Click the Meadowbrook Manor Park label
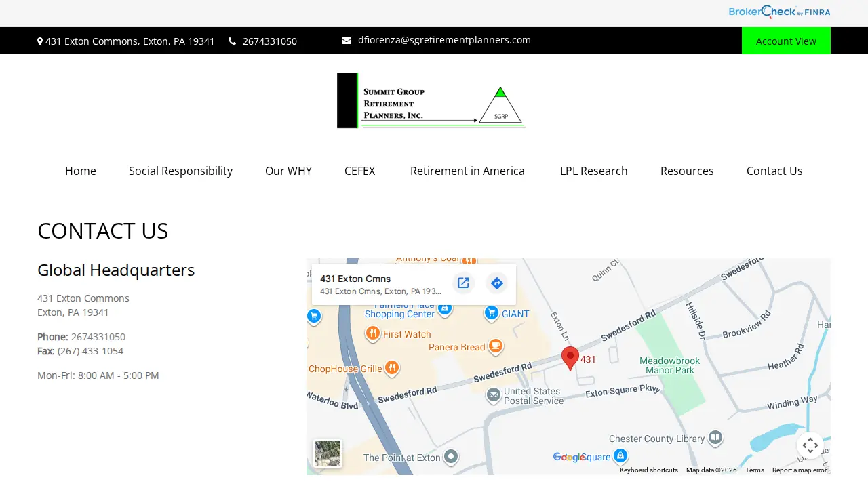 click(x=670, y=365)
